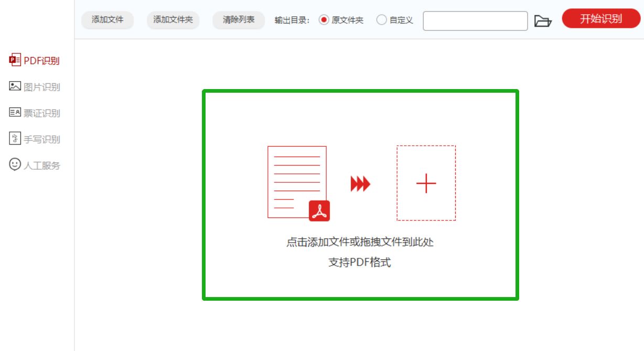Click the 点击添加文件或拖拽文件到此处 text
Image resolution: width=644 pixels, height=351 pixels.
(x=360, y=242)
